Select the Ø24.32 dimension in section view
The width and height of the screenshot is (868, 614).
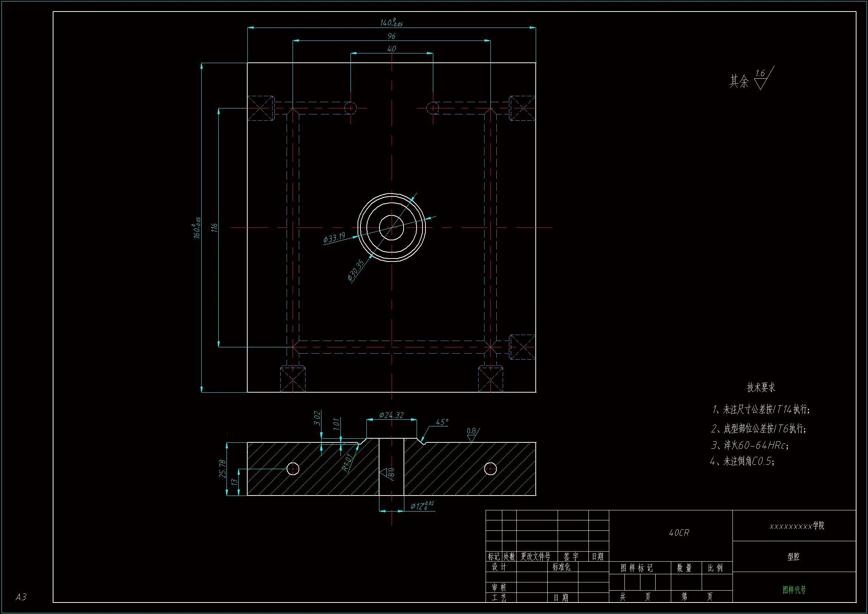[391, 415]
